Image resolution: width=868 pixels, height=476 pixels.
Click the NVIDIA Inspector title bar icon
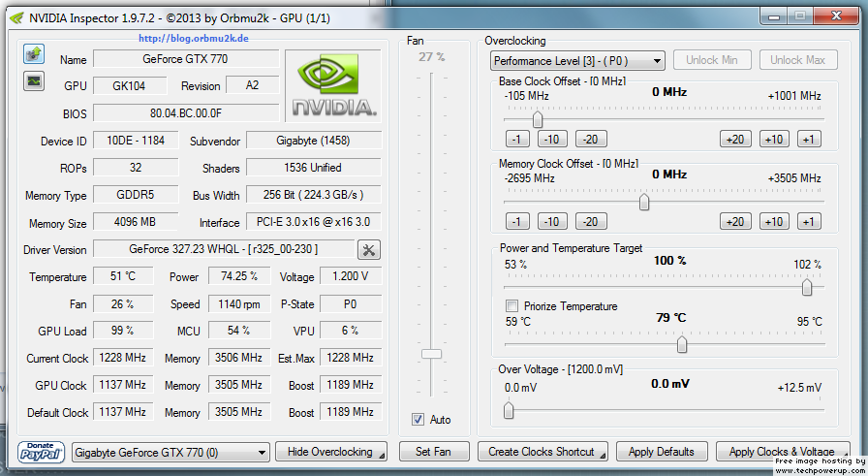pyautogui.click(x=17, y=18)
